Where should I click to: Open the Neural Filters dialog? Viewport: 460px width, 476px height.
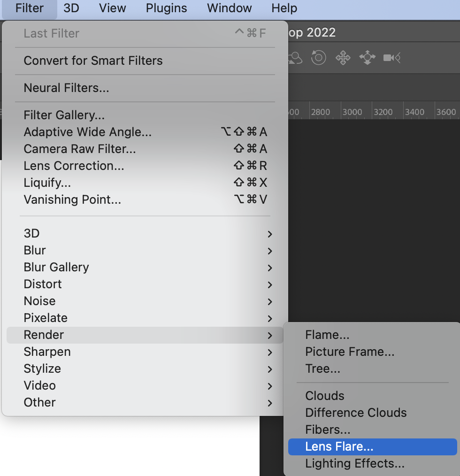66,87
